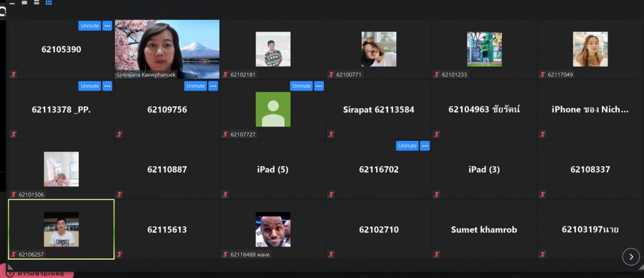The height and width of the screenshot is (278, 644).
Task: Click muted mic icon on 62100771 tile
Action: pos(331,74)
